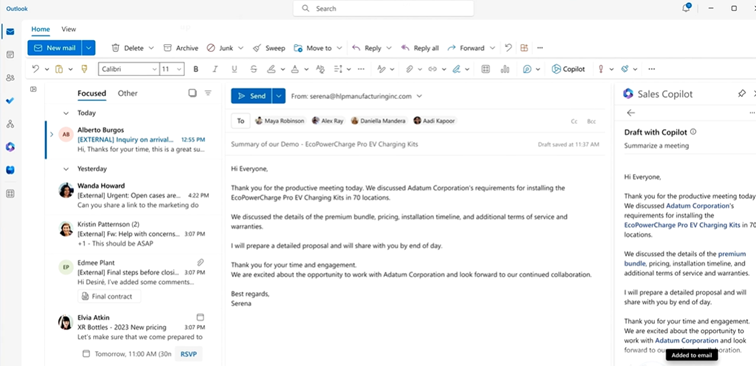Click the attach file paperclip icon
This screenshot has height=366, width=756.
click(x=409, y=69)
